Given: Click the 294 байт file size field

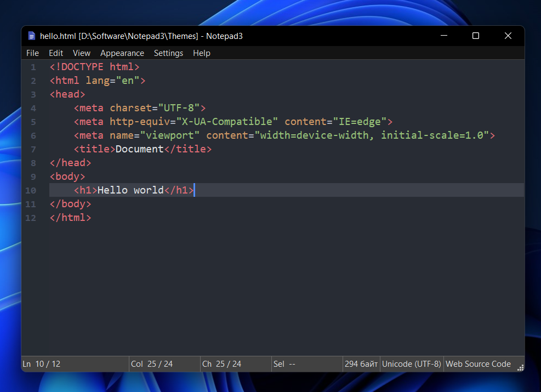Looking at the screenshot, I should pos(361,364).
